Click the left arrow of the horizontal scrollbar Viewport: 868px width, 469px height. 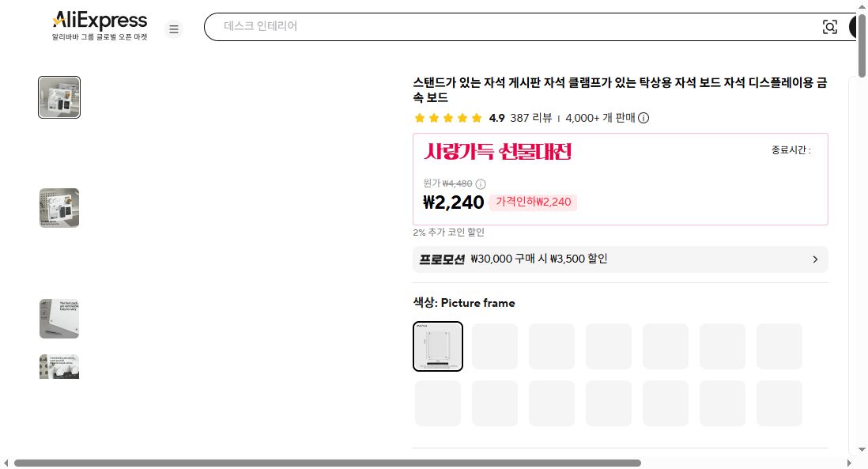(x=6, y=462)
